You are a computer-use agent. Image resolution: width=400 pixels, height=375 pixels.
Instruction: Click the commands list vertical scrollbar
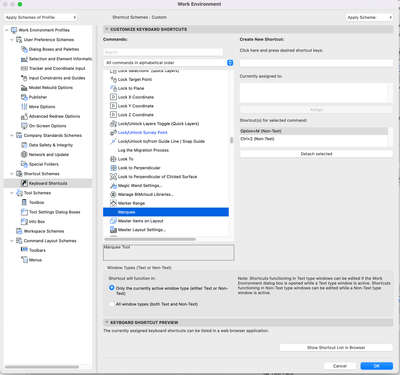pos(231,140)
